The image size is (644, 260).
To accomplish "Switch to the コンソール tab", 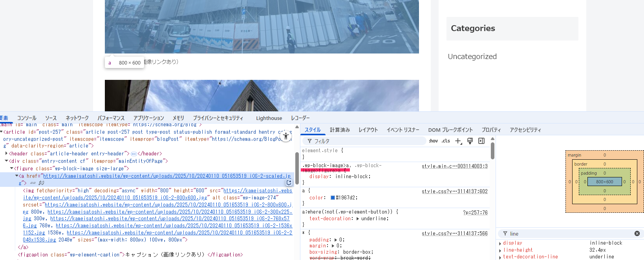I will coord(27,118).
